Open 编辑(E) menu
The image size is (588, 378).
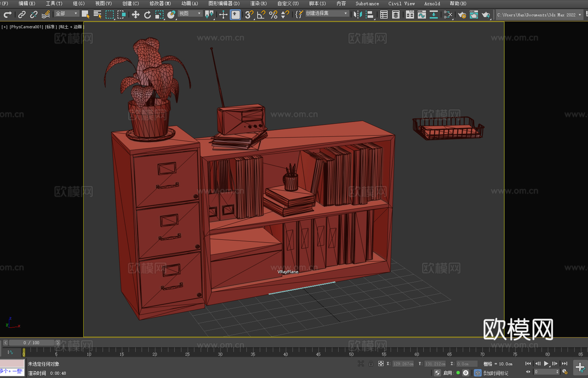(x=27, y=3)
